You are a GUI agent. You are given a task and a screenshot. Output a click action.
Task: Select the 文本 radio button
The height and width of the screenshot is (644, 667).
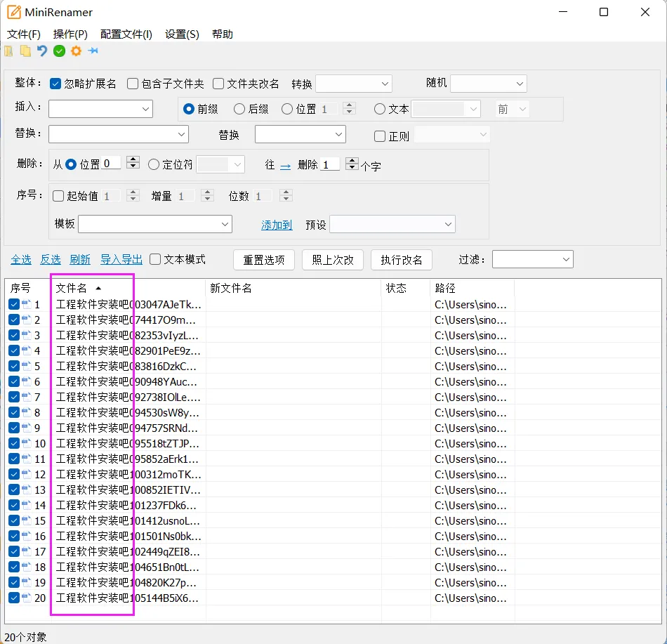[x=379, y=109]
